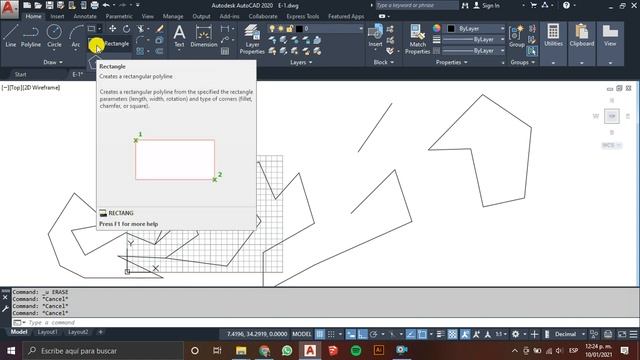Viewport: 640px width, 360px height.
Task: Open the Insert ribbon tab
Action: [x=58, y=16]
